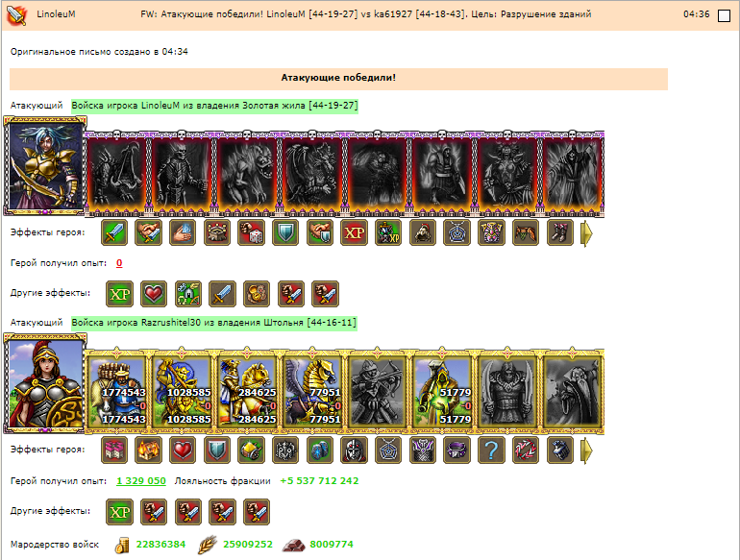This screenshot has width=740, height=560.
Task: Click the green XP icon under LinoleuM's other effects
Action: pyautogui.click(x=119, y=294)
